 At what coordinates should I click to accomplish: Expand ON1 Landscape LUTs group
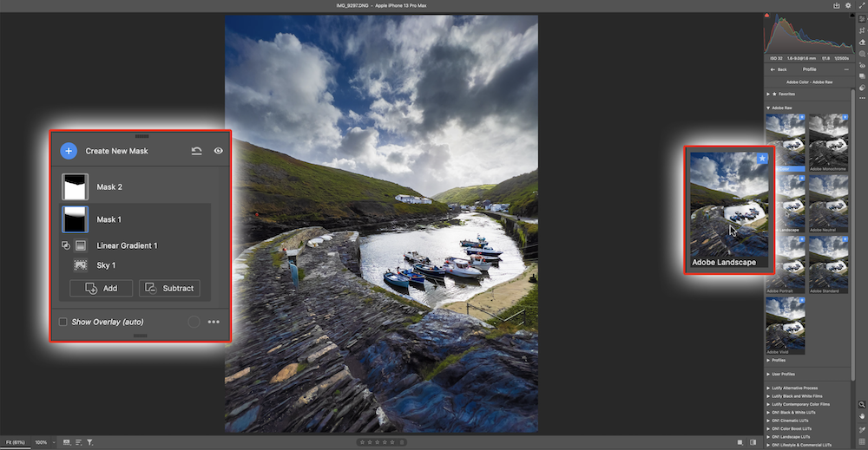768,437
